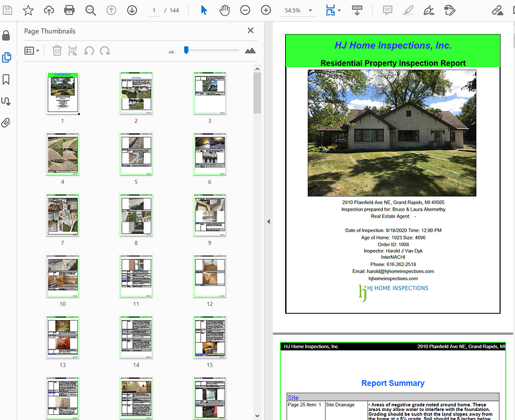Close the Page Thumbnails panel
Viewport: 515px width, 420px height.
click(250, 30)
